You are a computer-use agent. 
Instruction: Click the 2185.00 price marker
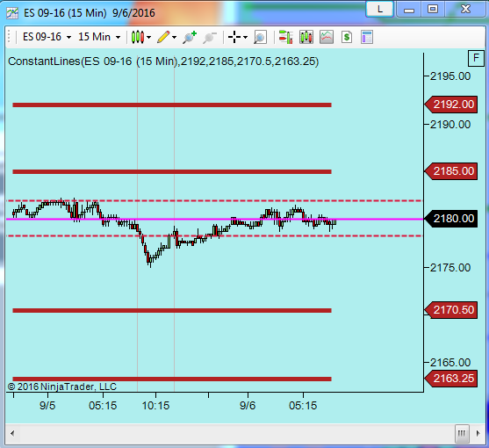451,171
